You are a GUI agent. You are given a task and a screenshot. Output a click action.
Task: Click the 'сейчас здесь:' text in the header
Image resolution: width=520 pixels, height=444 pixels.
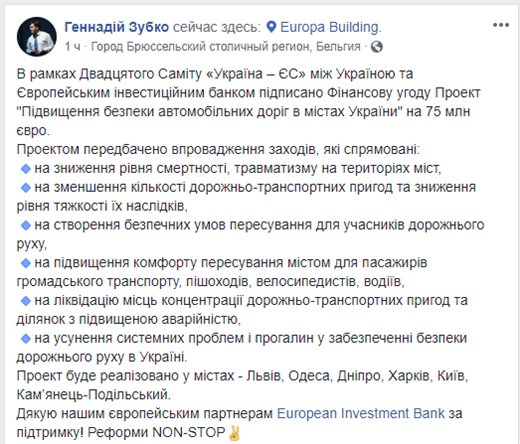[217, 27]
